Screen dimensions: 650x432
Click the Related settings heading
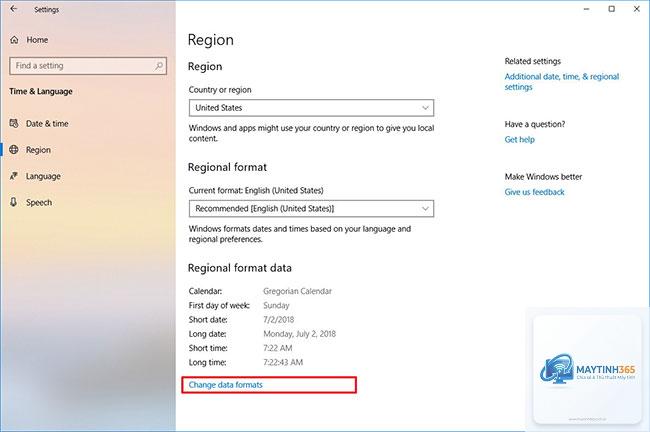pyautogui.click(x=533, y=61)
